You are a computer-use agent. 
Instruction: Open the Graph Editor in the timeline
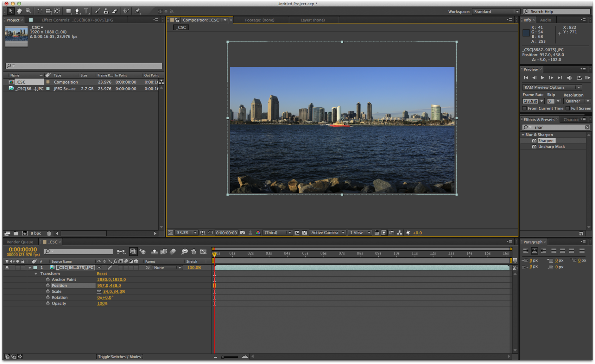203,252
